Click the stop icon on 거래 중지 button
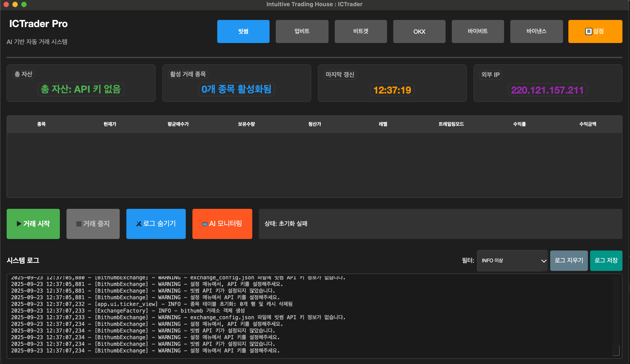This screenshot has height=364, width=630. pos(78,224)
